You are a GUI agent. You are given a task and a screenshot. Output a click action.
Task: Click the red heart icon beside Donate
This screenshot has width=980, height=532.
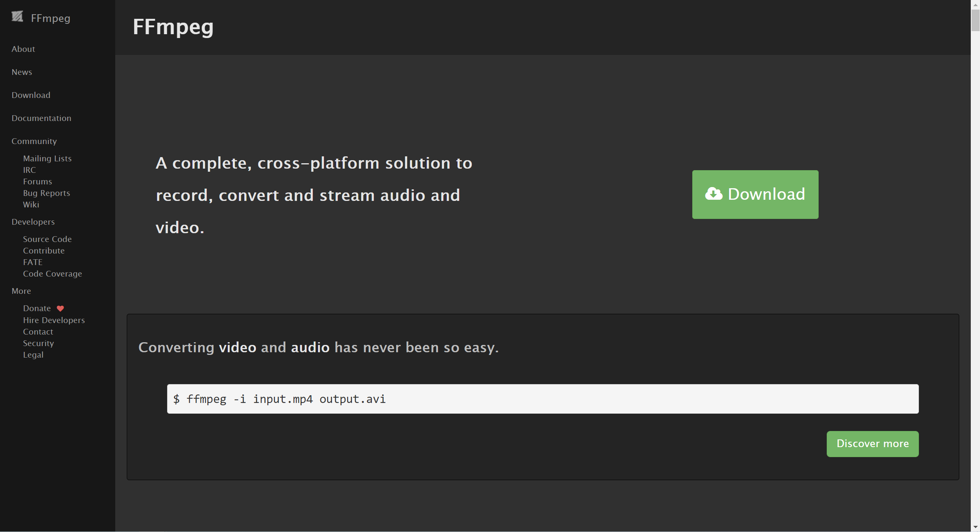[60, 308]
